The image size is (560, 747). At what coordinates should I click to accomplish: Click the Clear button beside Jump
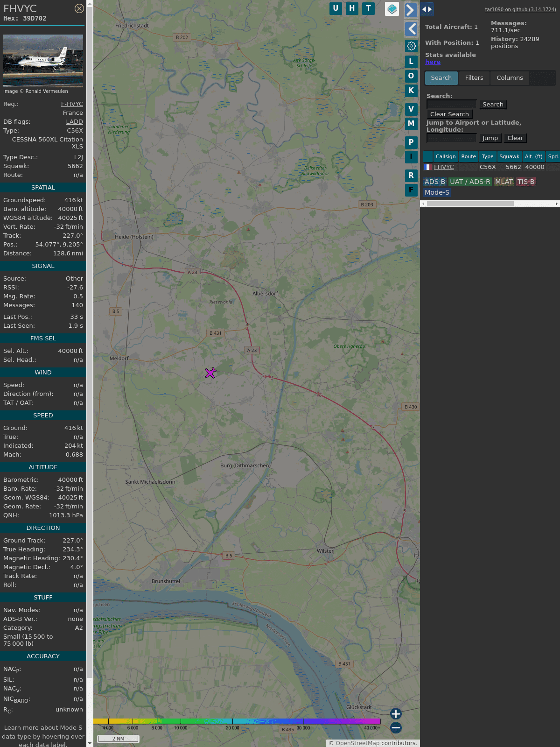[515, 138]
